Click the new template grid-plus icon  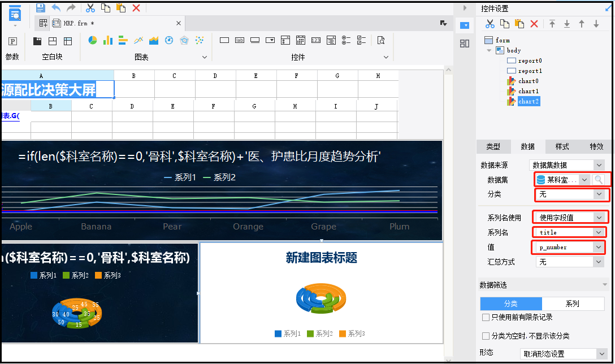pos(43,23)
